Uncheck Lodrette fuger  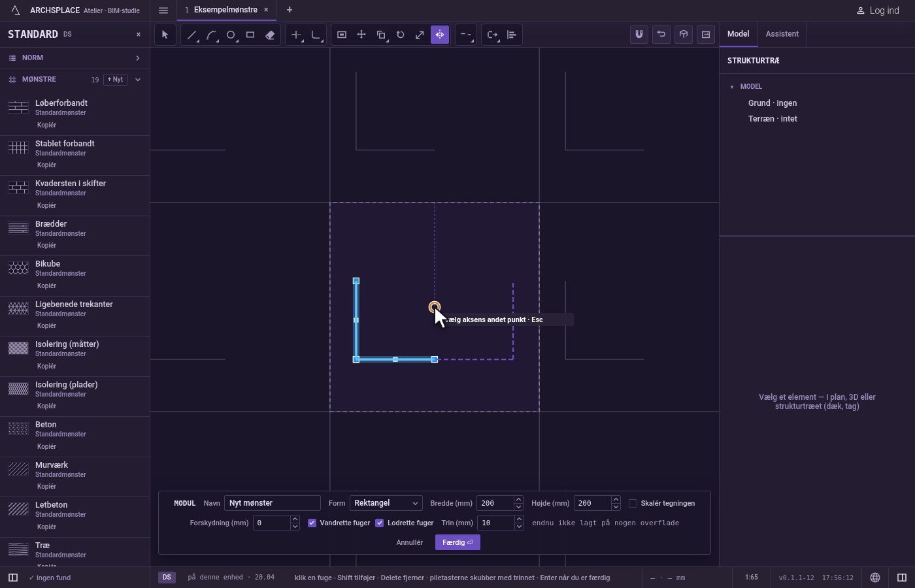point(380,523)
